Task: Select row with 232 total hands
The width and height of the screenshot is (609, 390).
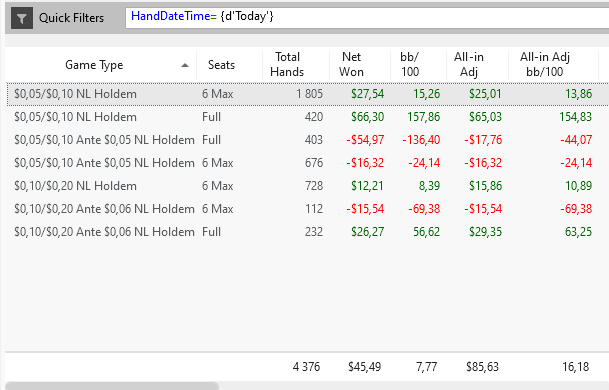Action: [308, 232]
